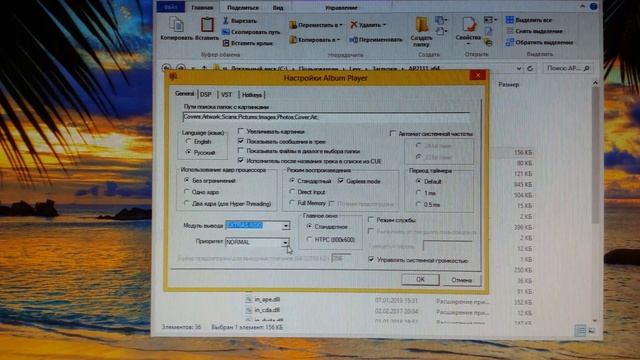Click the Вставить clipboard icon in Explorer
The image size is (640, 360).
(207, 24)
